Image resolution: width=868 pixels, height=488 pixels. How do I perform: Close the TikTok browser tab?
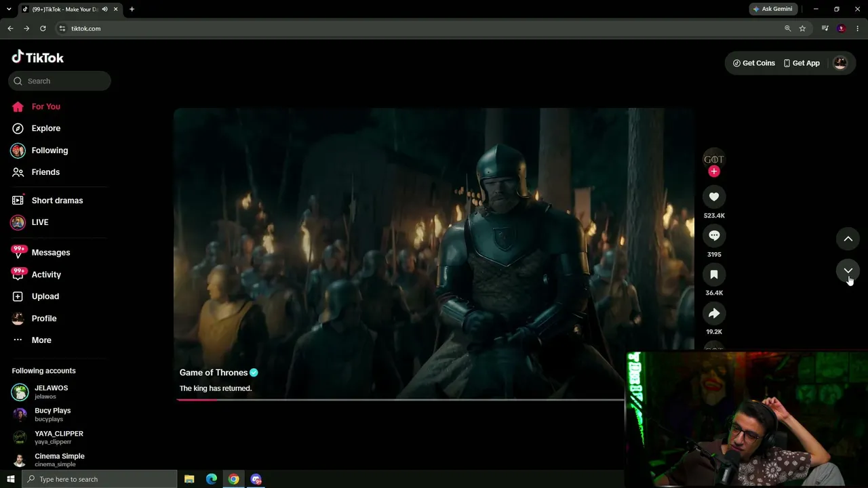tap(116, 9)
